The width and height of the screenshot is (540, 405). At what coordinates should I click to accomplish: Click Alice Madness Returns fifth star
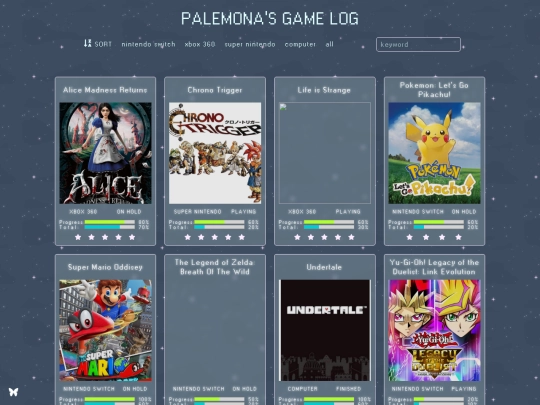(132, 237)
